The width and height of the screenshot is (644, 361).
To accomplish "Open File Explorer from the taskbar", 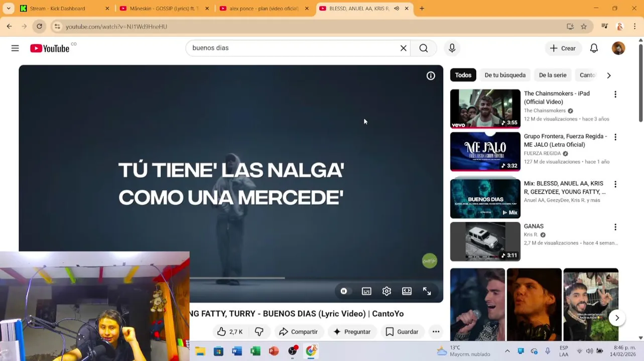I will [200, 351].
